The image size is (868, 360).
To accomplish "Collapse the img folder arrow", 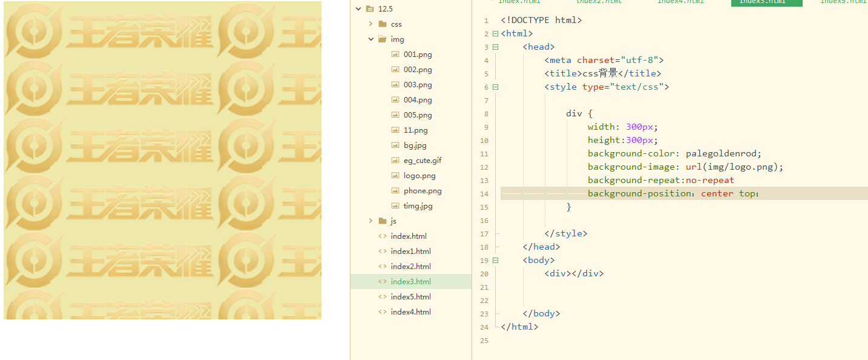I will coord(370,39).
